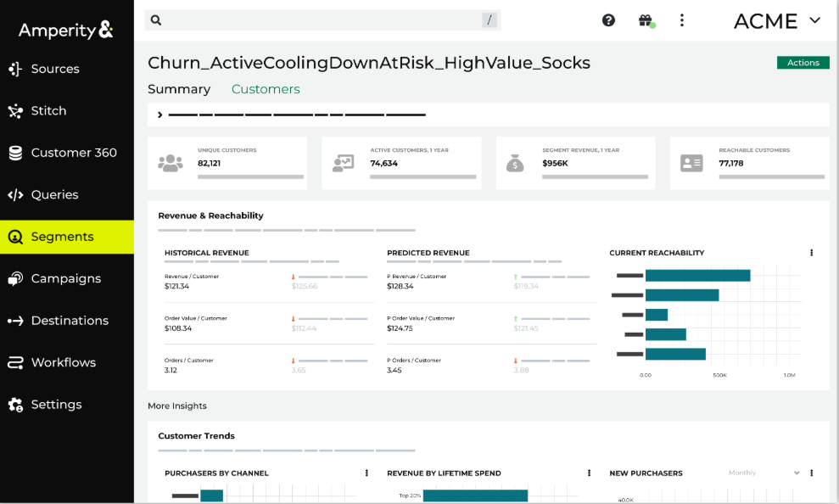839x504 pixels.
Task: Click the slash shortcut badge in search
Action: coord(489,20)
